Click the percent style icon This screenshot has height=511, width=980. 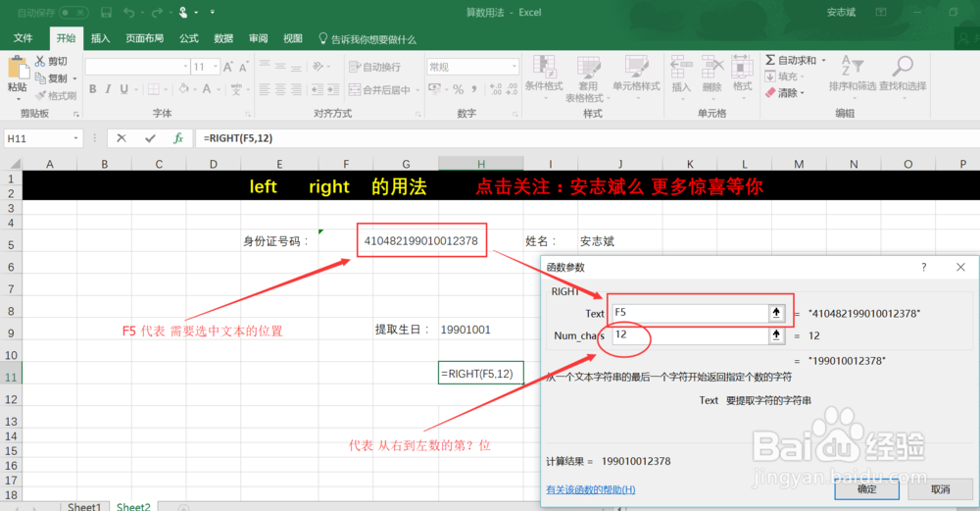[x=458, y=89]
